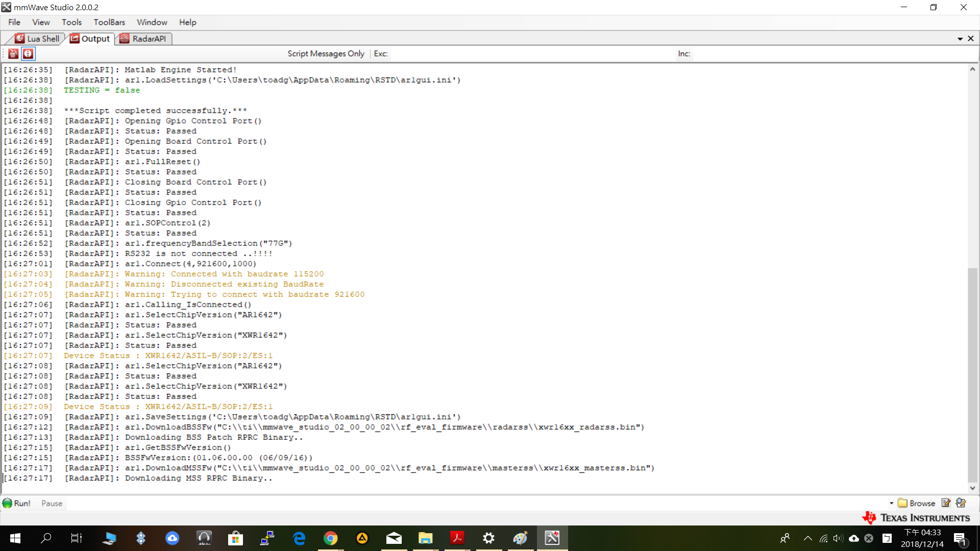Open the Paint palette taskbar icon
The image size is (980, 551).
[521, 538]
